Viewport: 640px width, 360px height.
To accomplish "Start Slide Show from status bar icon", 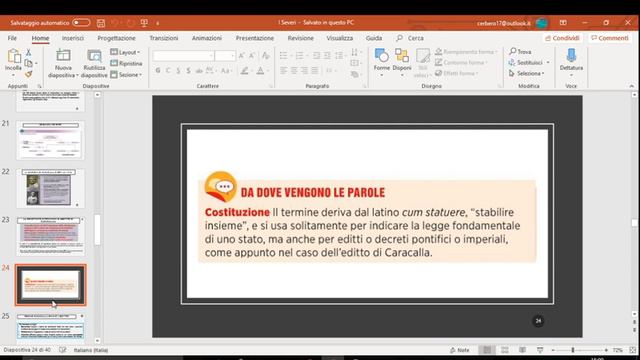I will pos(540,350).
